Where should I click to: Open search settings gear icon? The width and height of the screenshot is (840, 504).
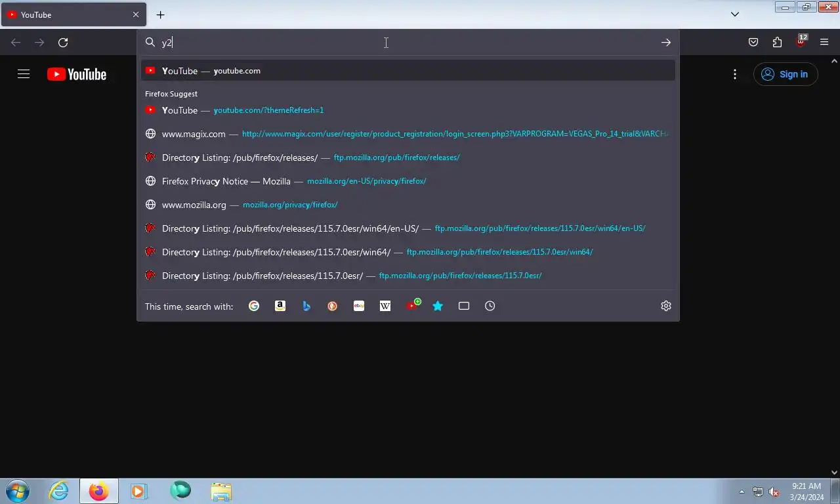[666, 306]
